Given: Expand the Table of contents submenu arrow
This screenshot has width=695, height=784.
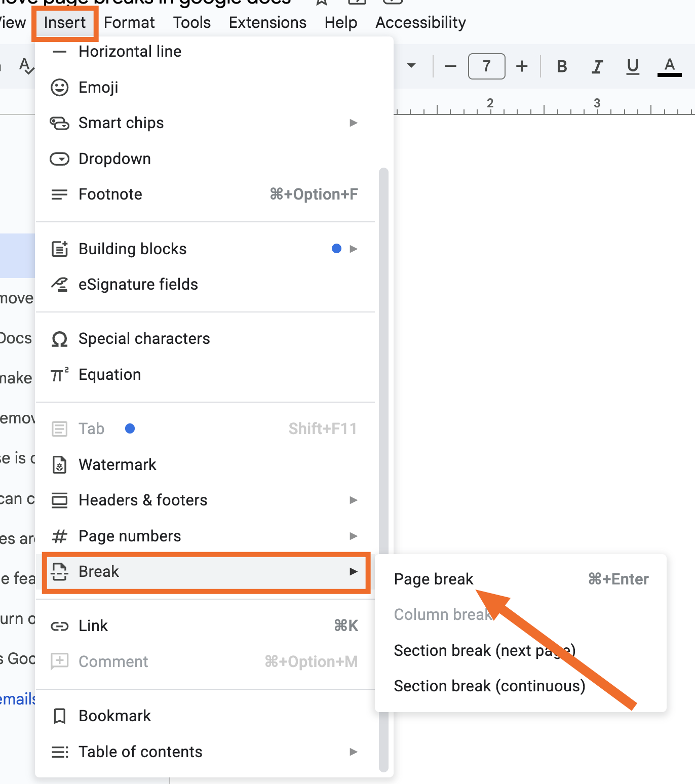Looking at the screenshot, I should (354, 752).
